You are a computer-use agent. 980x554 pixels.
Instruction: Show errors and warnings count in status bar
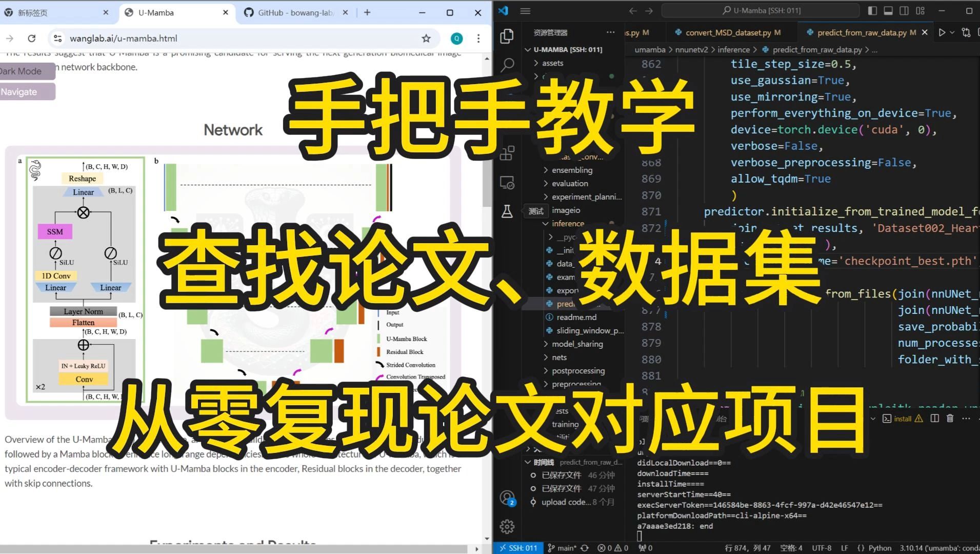point(613,548)
